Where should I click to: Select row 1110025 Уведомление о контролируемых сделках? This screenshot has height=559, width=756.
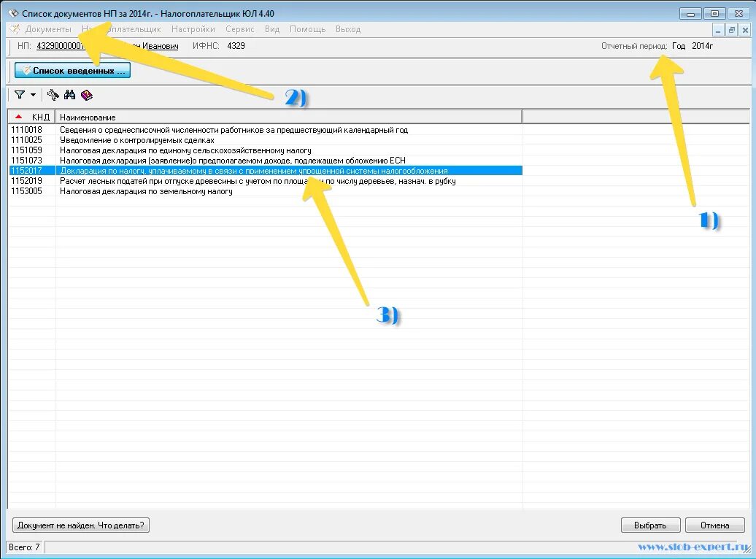point(265,140)
